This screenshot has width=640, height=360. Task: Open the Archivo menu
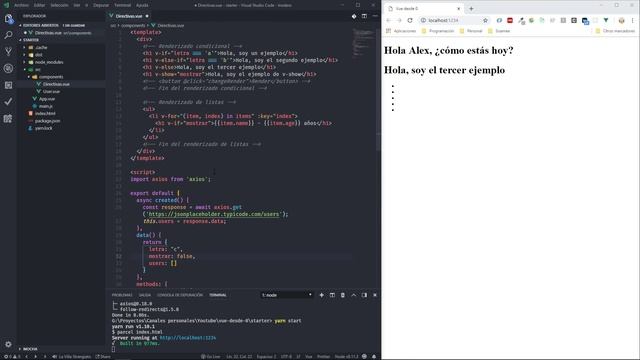(x=22, y=5)
